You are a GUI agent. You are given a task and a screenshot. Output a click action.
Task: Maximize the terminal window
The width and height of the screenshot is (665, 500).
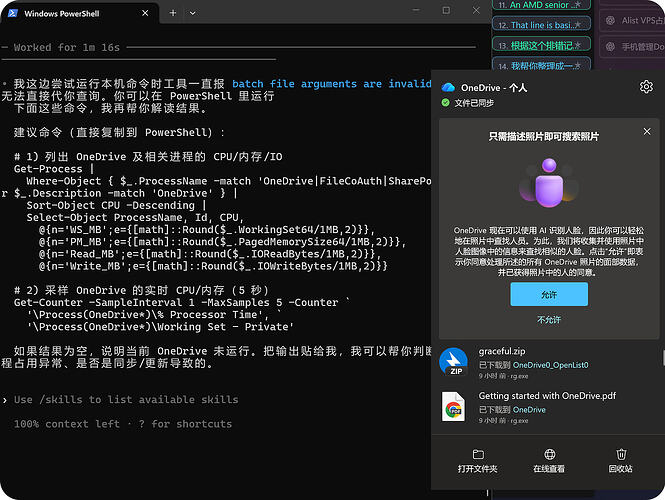[x=446, y=10]
